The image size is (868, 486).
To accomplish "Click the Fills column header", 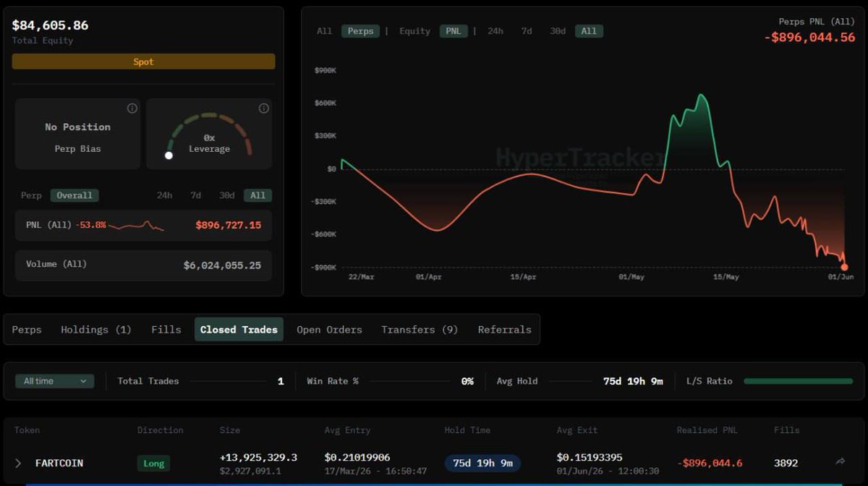I will pos(787,430).
